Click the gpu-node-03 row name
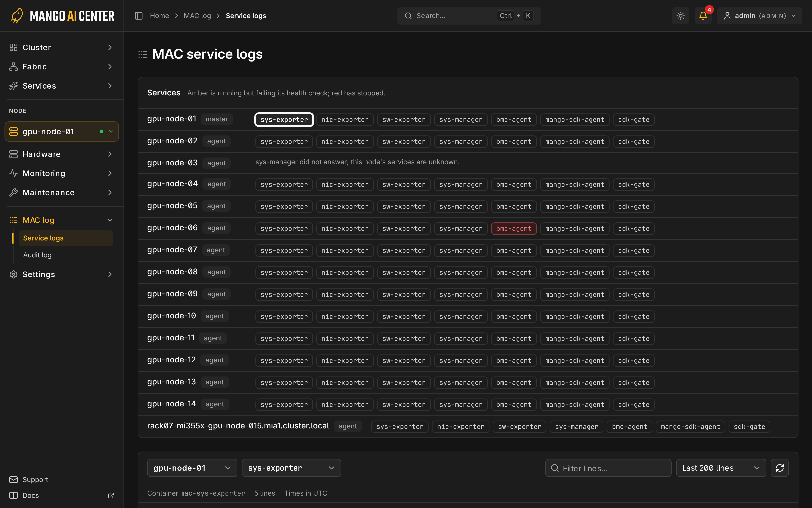The image size is (812, 508). click(x=172, y=163)
